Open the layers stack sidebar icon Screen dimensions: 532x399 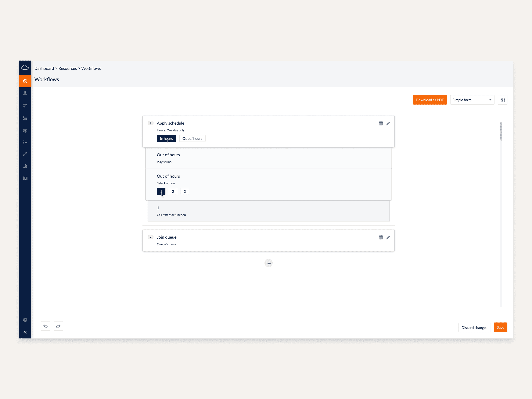pos(25,131)
